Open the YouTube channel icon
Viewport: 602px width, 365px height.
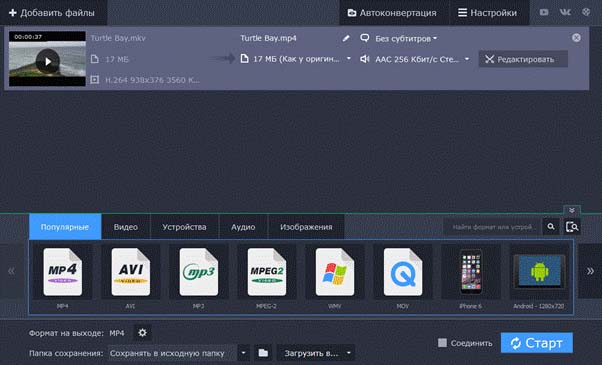544,12
